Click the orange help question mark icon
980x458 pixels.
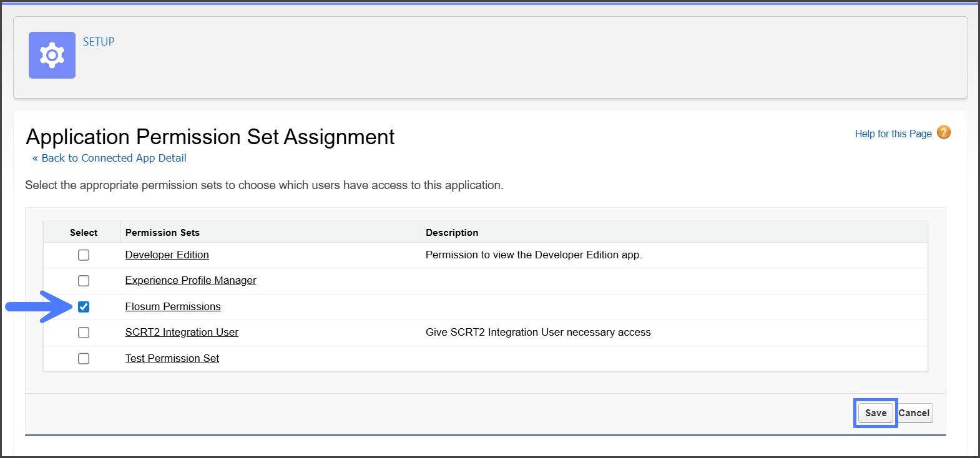pyautogui.click(x=944, y=132)
